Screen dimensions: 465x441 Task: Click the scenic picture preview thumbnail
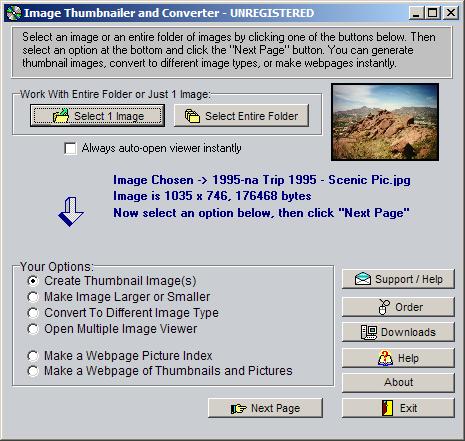[385, 122]
